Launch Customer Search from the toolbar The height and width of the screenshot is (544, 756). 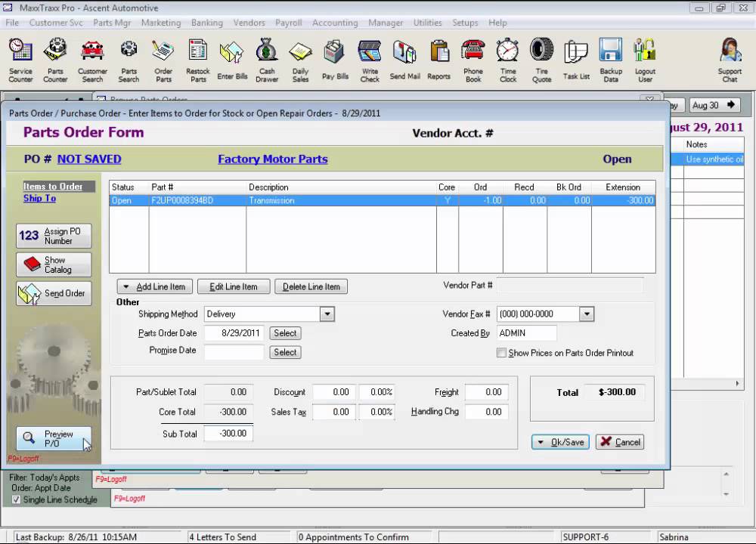tap(92, 60)
